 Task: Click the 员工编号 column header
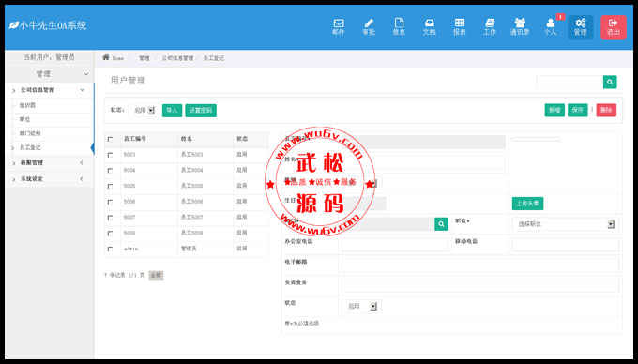click(x=135, y=139)
